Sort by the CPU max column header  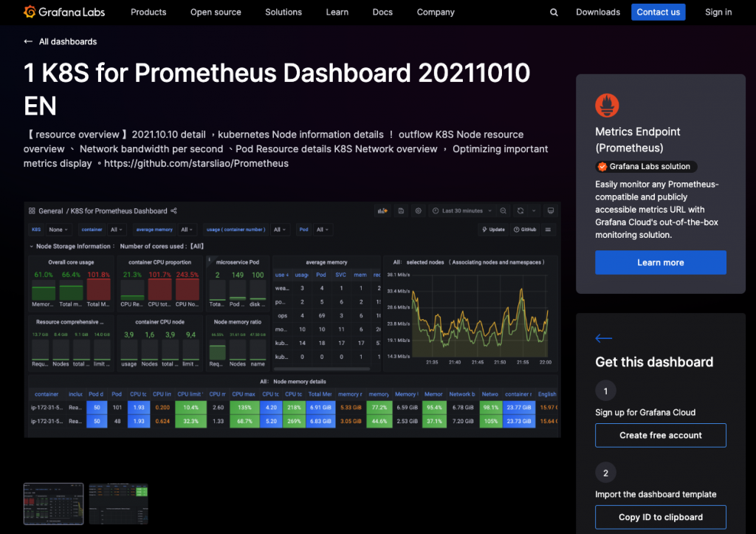click(x=244, y=394)
